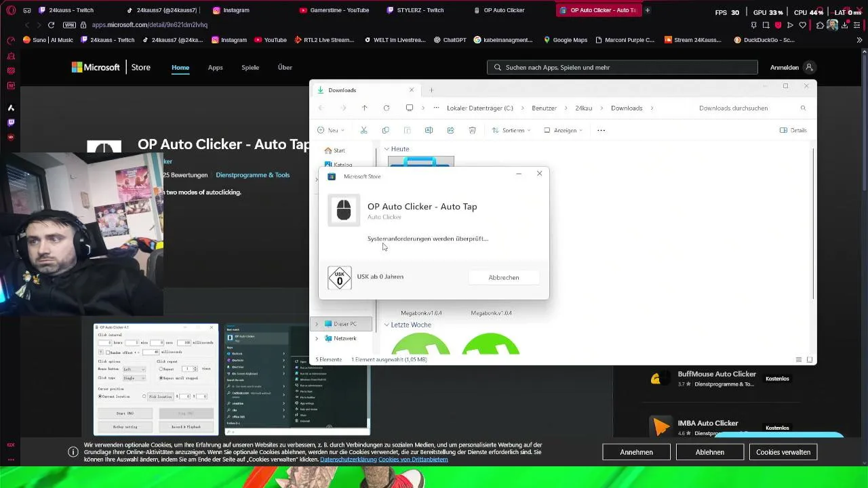Go up one folder in Explorer
The height and width of the screenshot is (488, 868).
[364, 108]
